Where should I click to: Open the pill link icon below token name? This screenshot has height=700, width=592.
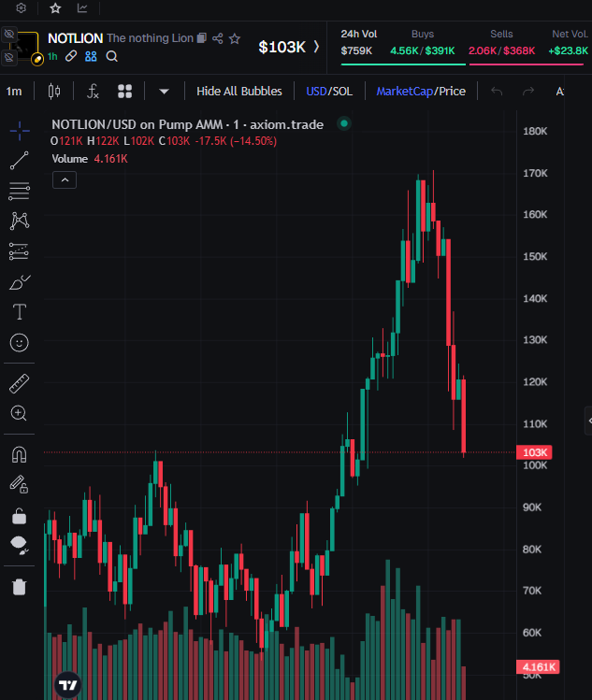[x=70, y=56]
